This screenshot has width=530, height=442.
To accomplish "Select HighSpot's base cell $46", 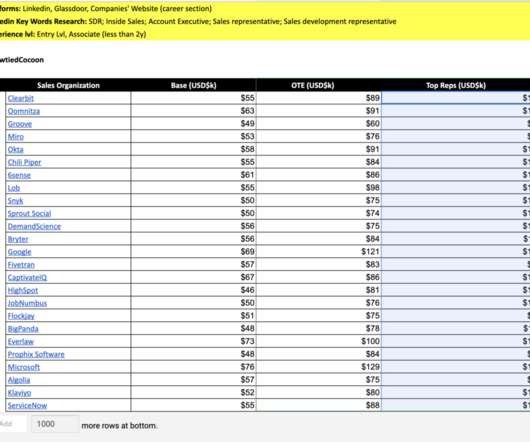I will click(193, 290).
